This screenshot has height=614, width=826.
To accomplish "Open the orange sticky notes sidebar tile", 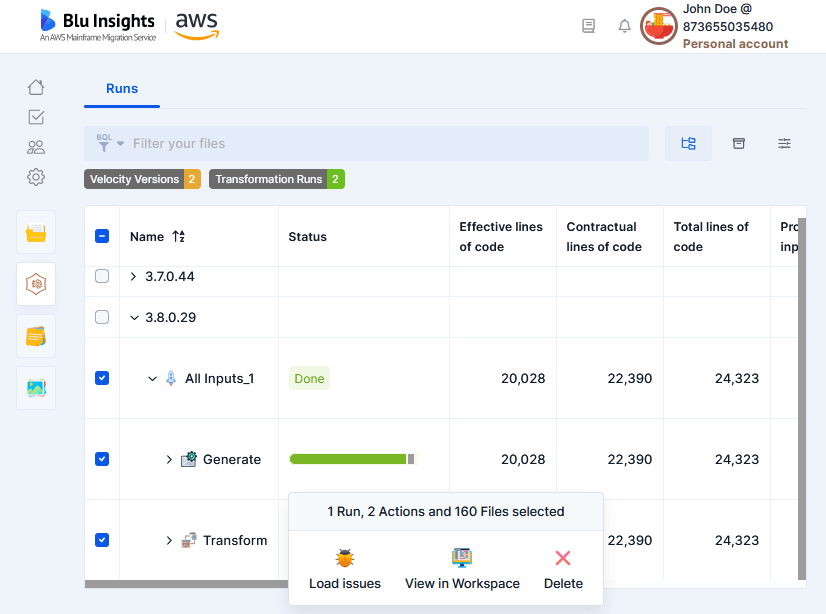I will point(36,336).
